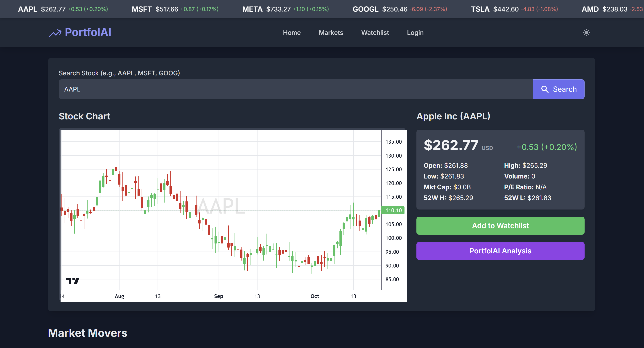Image resolution: width=644 pixels, height=348 pixels.
Task: Open the Login page
Action: 415,33
